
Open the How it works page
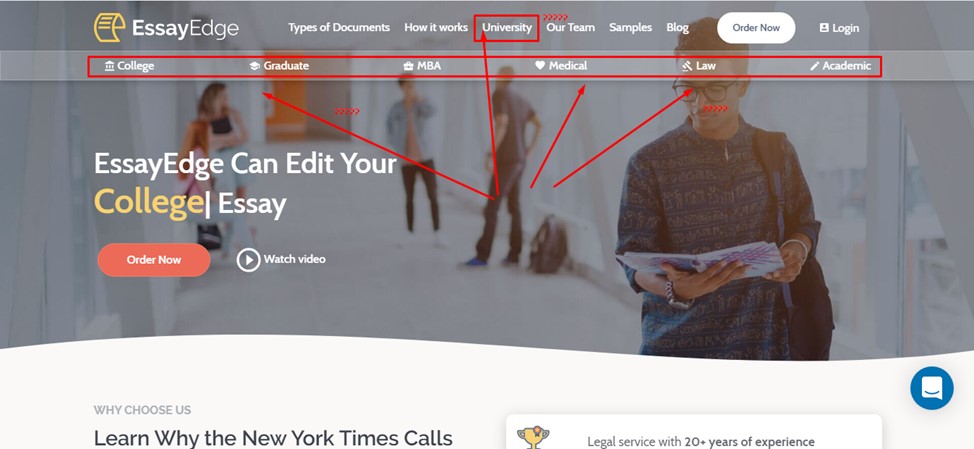(436, 27)
